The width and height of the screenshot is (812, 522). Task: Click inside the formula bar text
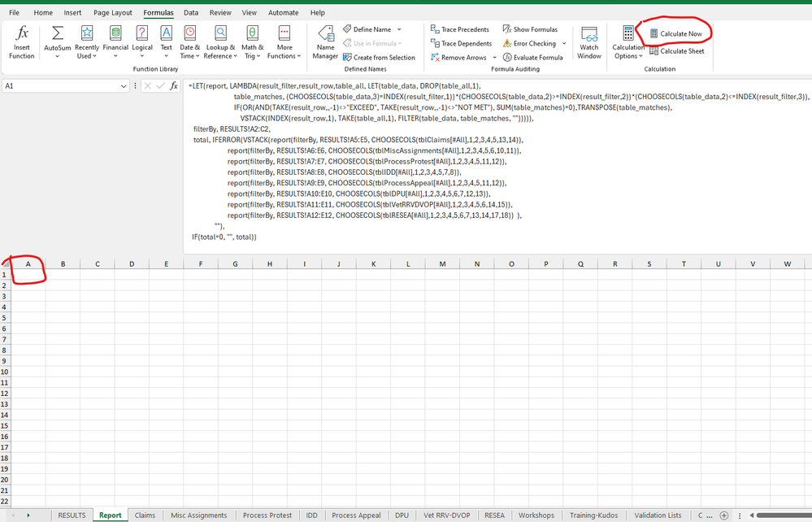[x=497, y=166]
